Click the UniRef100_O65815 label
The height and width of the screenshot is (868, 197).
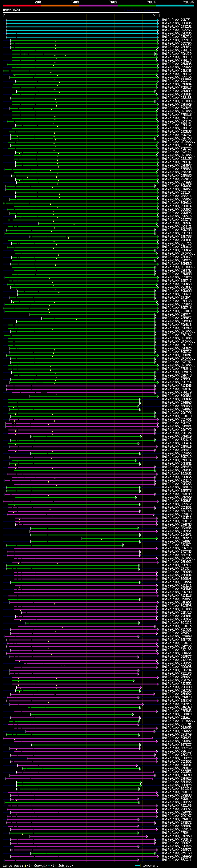[177, 372]
